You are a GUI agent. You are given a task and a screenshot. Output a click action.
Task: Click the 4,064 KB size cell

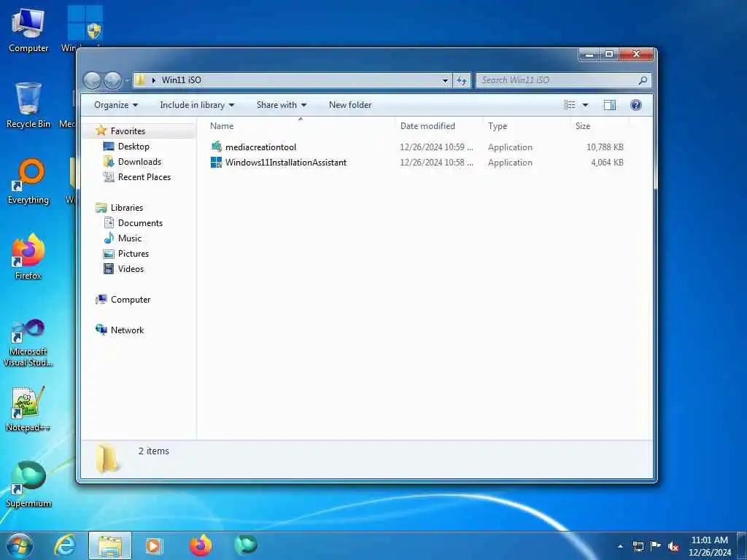point(607,163)
